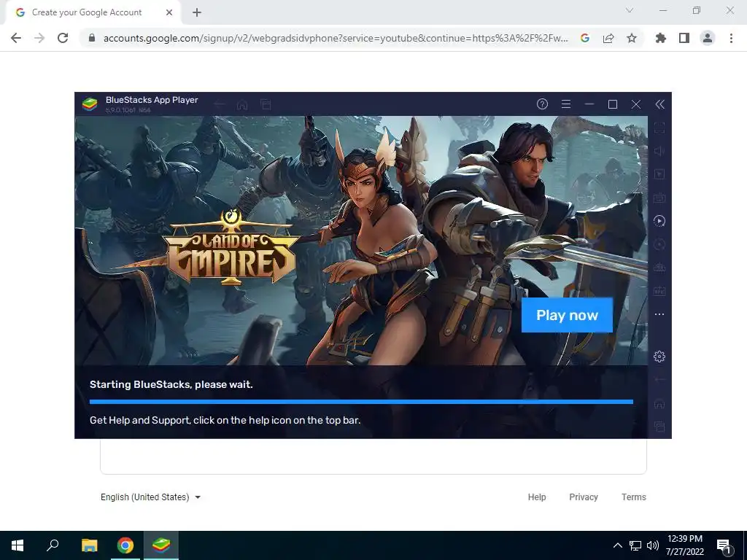Minimize the BlueStacks window

(x=589, y=104)
